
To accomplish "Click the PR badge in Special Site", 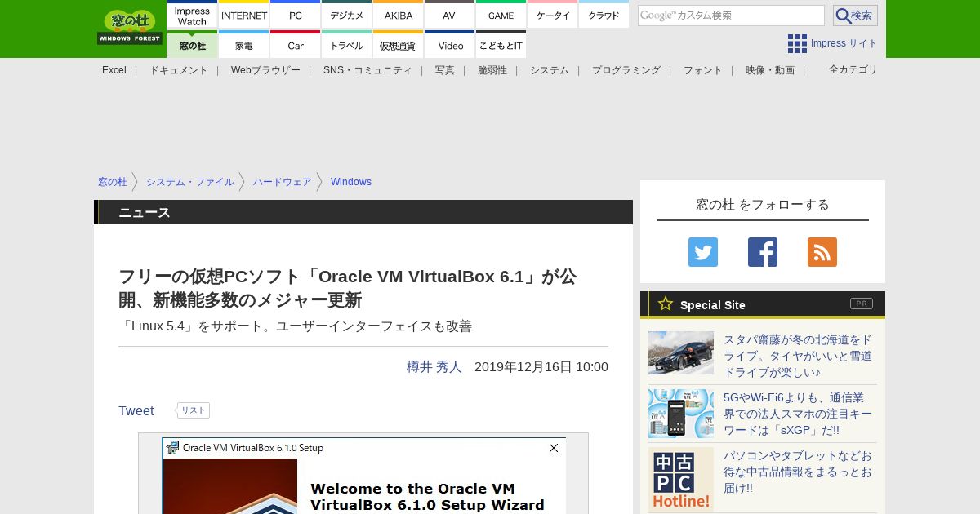I will click(862, 304).
